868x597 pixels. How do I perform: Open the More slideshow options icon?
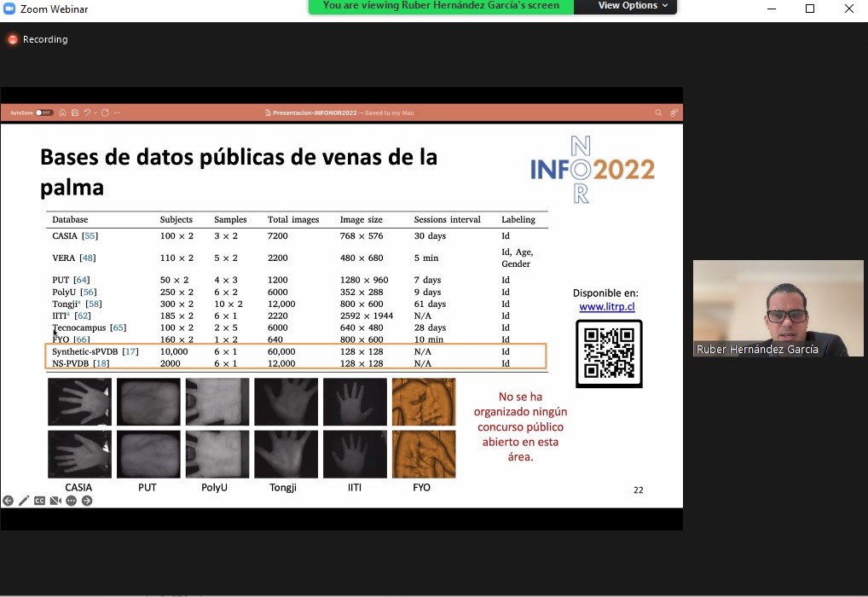pyautogui.click(x=70, y=501)
